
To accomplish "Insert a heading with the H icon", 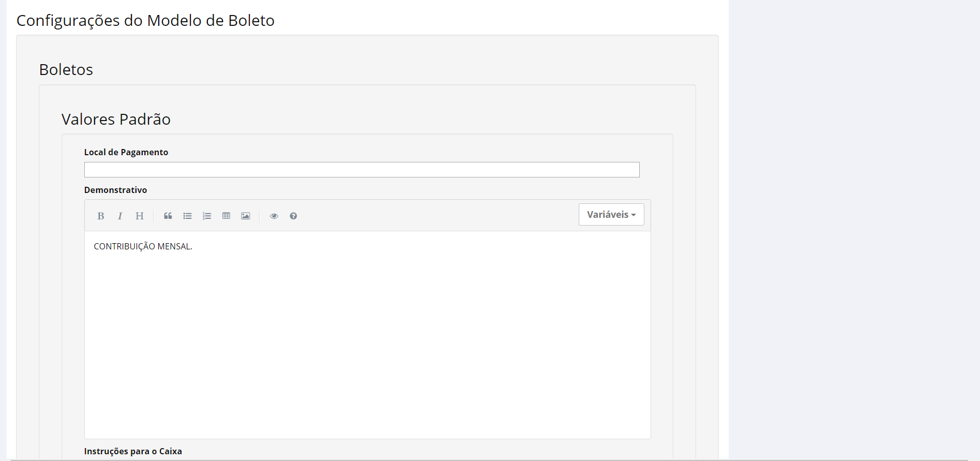I will coord(140,216).
